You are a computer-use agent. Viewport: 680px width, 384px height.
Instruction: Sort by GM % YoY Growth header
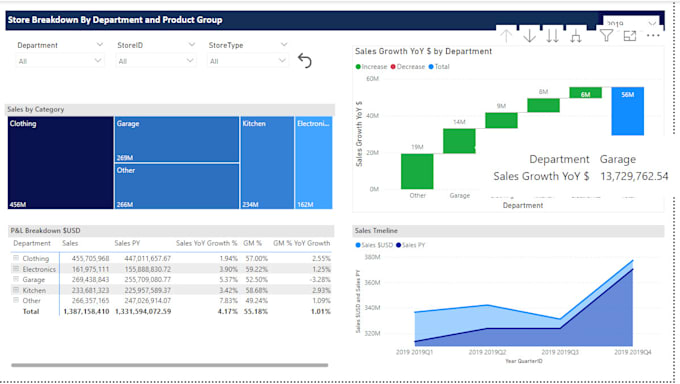(x=301, y=243)
